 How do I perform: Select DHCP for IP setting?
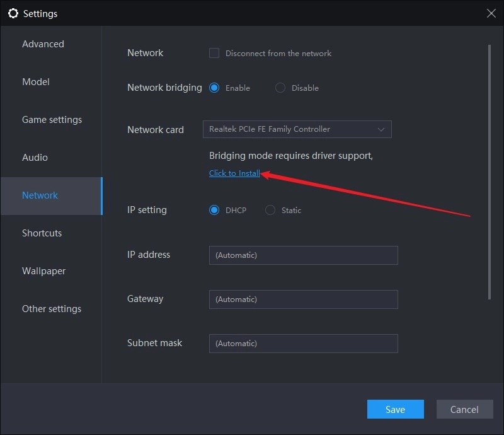point(214,210)
